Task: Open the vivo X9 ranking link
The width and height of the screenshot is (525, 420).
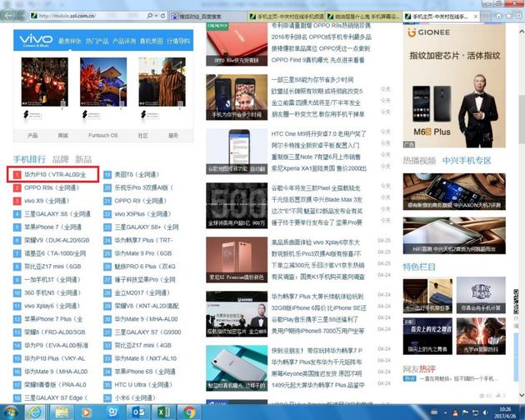Action: [x=47, y=201]
